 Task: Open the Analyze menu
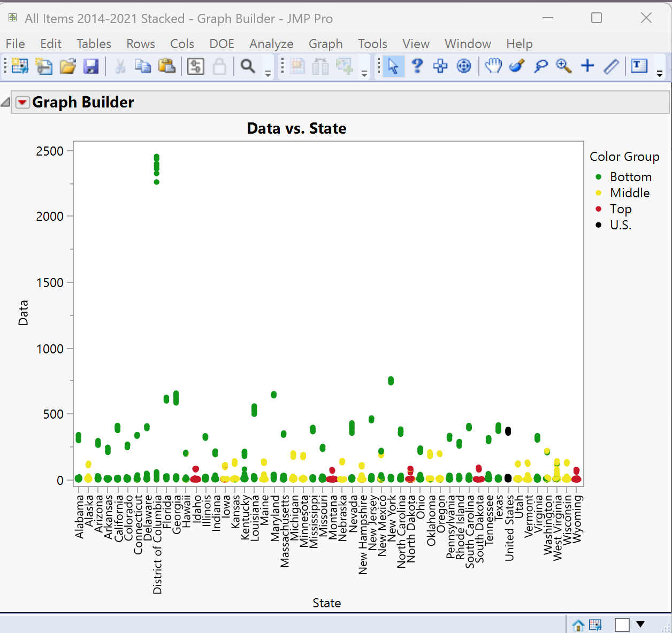tap(271, 44)
